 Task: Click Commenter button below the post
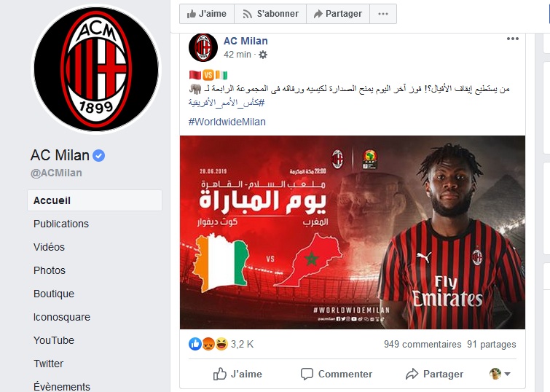click(337, 374)
